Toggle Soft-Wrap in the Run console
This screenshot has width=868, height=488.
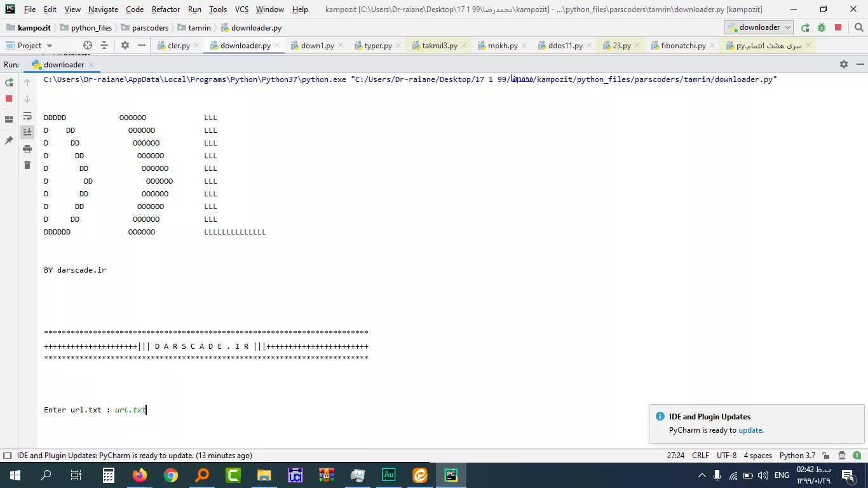point(27,116)
